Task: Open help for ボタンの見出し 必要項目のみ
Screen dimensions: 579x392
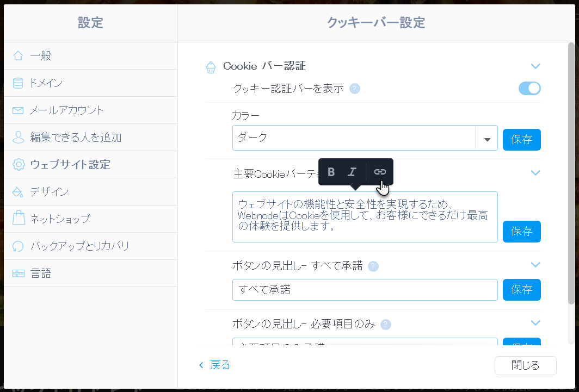Action: pyautogui.click(x=385, y=325)
